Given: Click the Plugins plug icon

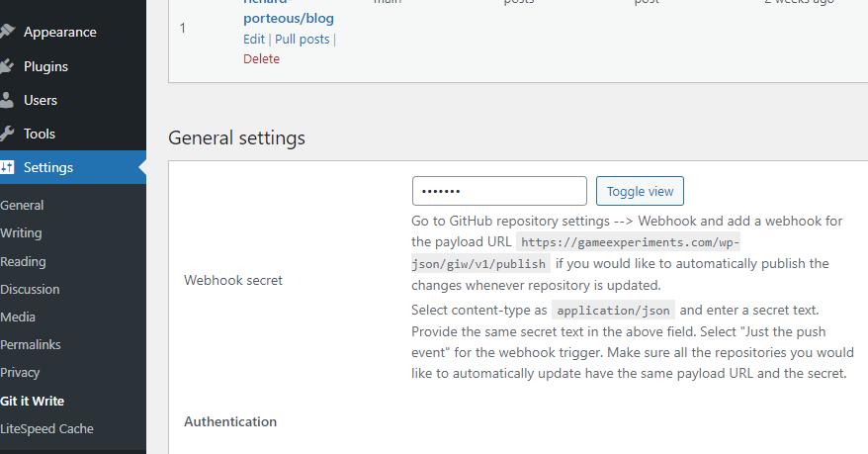Looking at the screenshot, I should tap(7, 66).
